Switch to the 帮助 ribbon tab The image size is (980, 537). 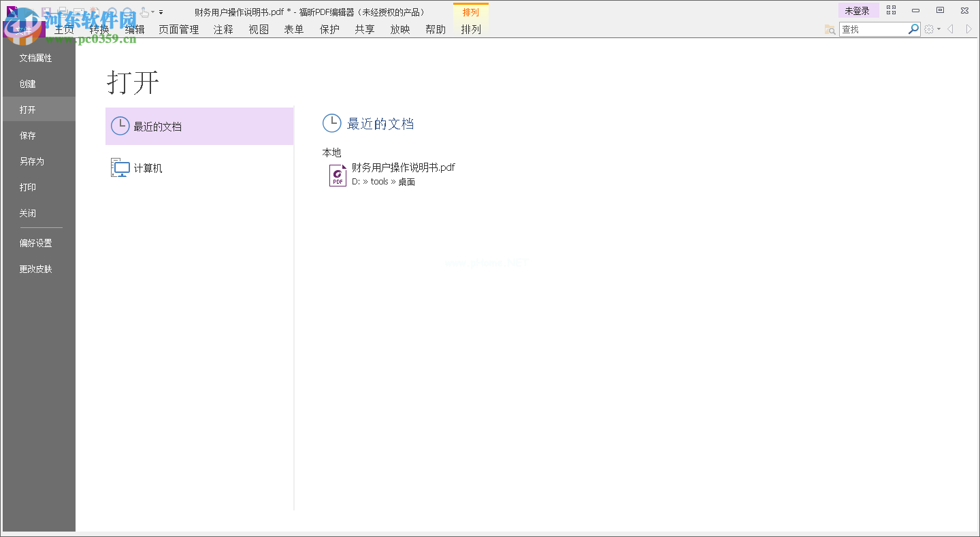coord(436,29)
